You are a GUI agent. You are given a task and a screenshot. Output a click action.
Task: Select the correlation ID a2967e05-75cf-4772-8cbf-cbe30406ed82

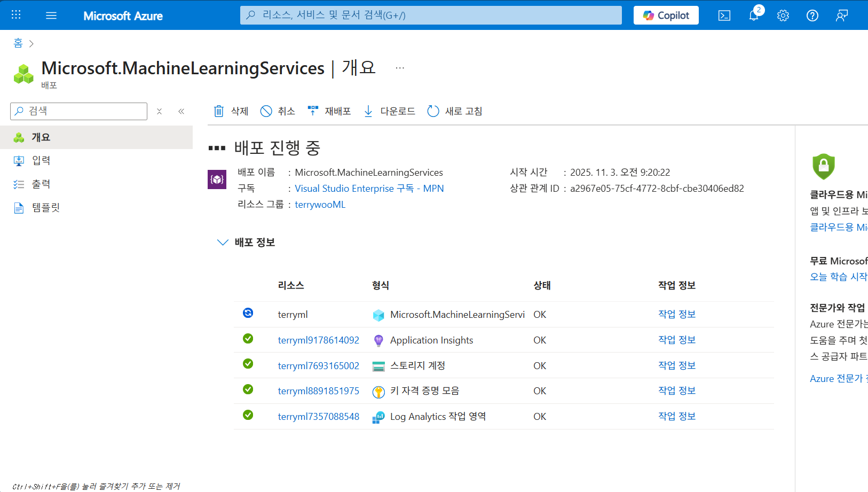coord(657,189)
